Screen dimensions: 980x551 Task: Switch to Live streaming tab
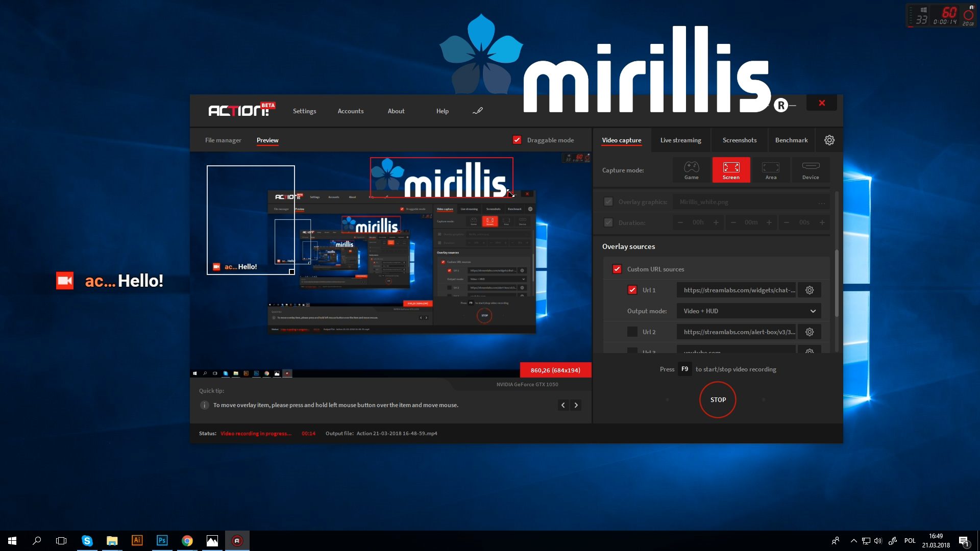pyautogui.click(x=680, y=140)
